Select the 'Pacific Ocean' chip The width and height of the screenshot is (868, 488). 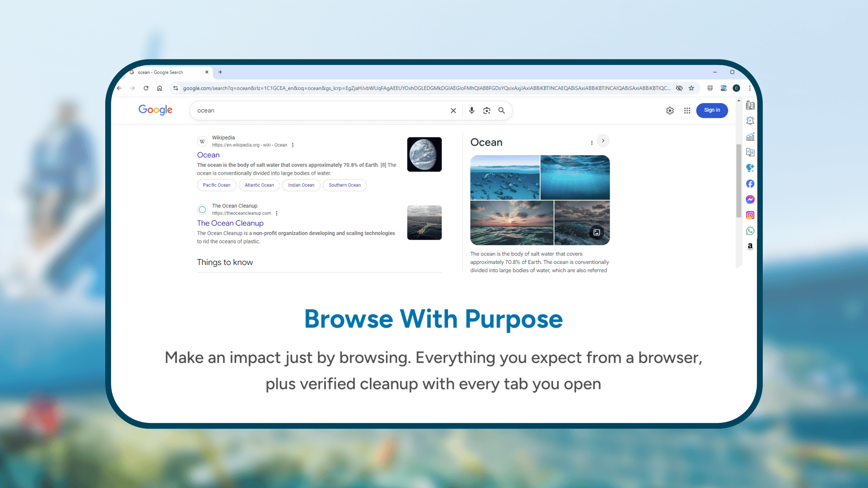(x=217, y=185)
